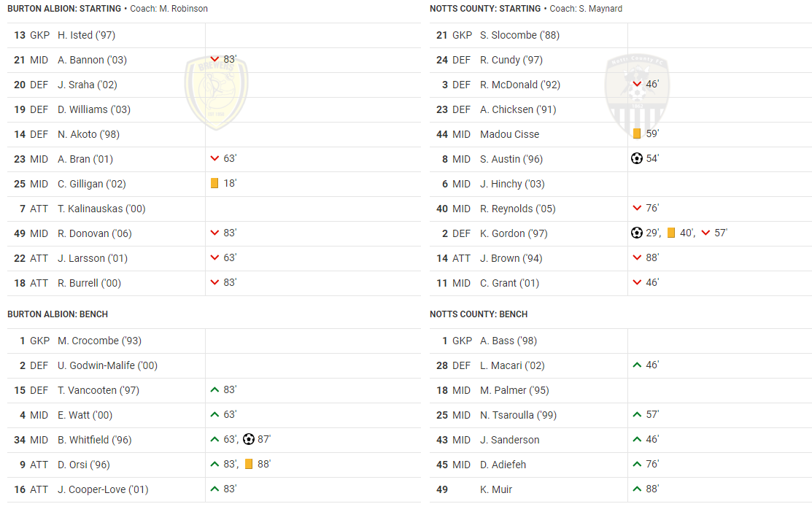
Task: Click Madou Cisse's yellow card icon
Action: coord(637,133)
